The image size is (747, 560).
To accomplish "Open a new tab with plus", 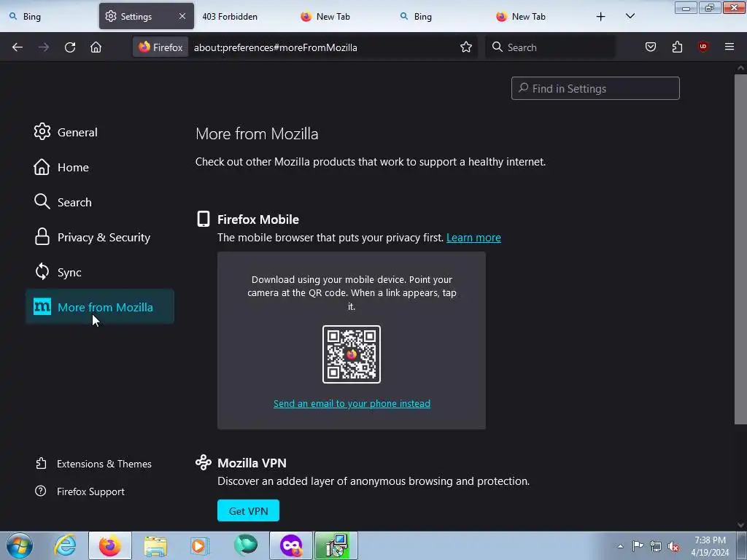I will (x=601, y=17).
